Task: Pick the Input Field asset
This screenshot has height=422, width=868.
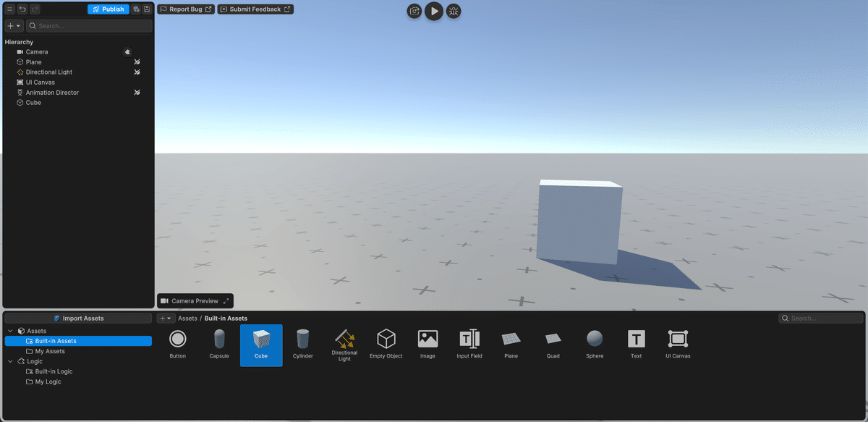Action: coord(469,341)
